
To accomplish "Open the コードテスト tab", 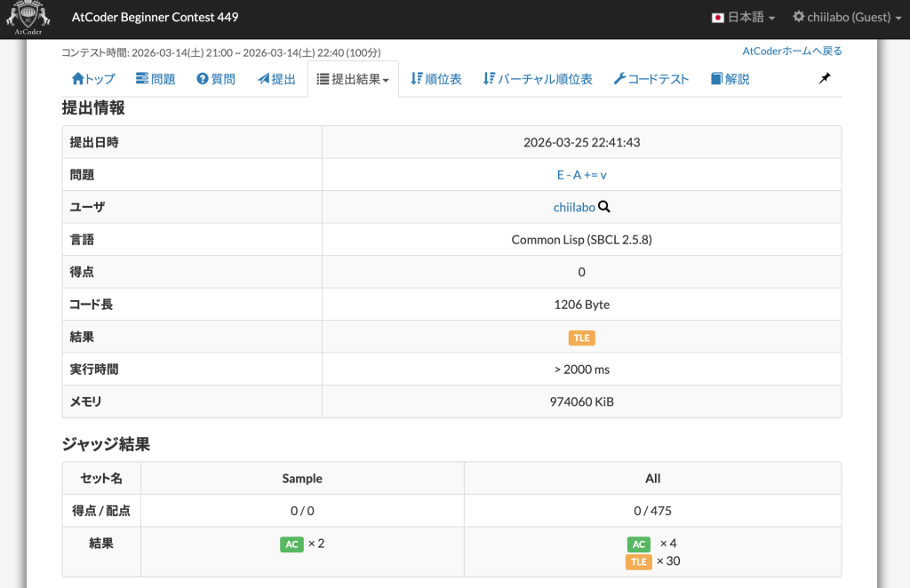I will tap(651, 79).
